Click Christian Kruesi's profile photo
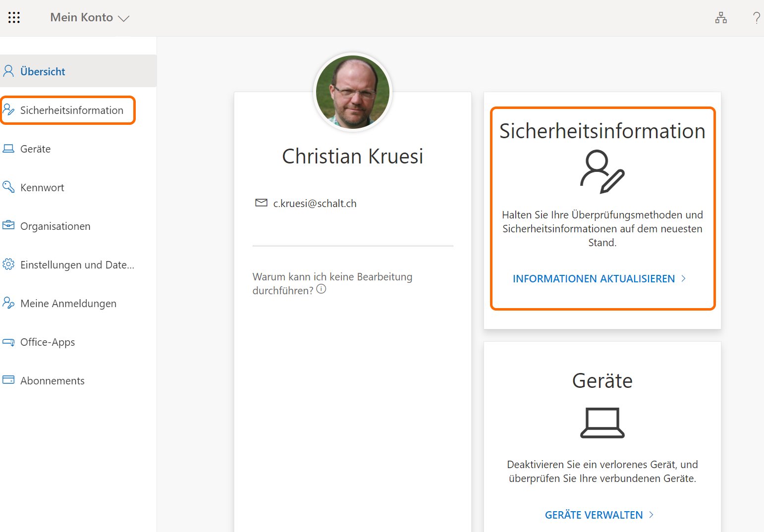The width and height of the screenshot is (764, 532). (353, 92)
